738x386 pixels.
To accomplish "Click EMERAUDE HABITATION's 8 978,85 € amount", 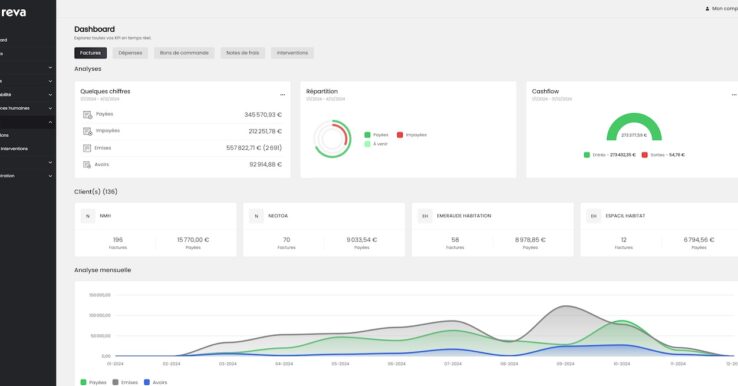I will [530, 240].
